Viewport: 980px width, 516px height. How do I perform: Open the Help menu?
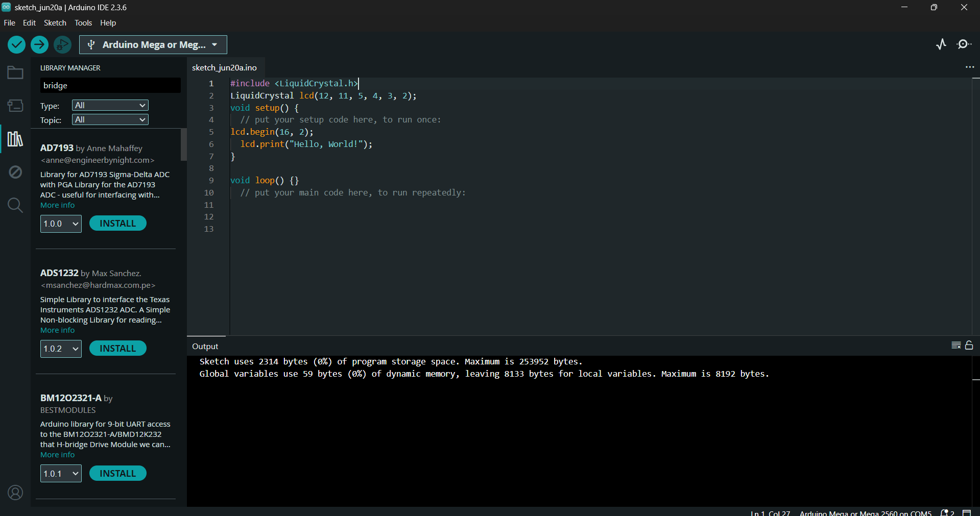coord(108,23)
